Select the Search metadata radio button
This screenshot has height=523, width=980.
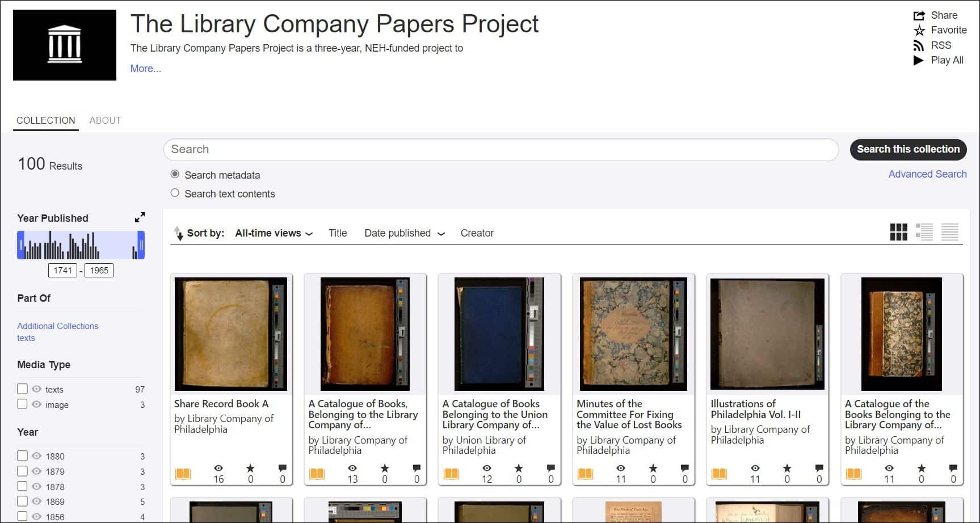[175, 174]
